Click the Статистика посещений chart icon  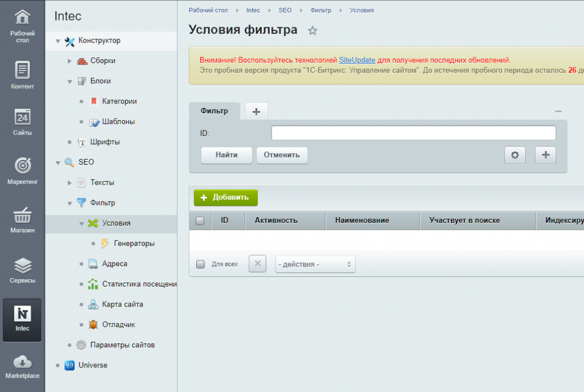(x=93, y=284)
